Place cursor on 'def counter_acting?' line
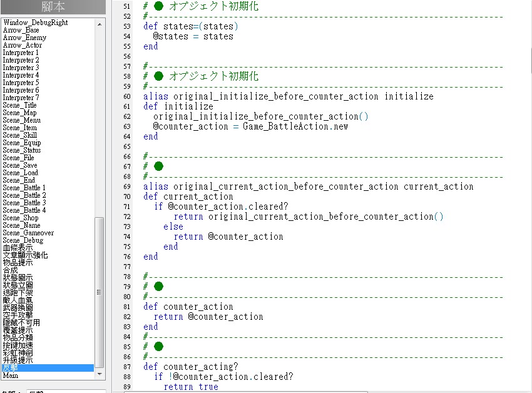Screen dimensions: 532x393 click(191, 367)
